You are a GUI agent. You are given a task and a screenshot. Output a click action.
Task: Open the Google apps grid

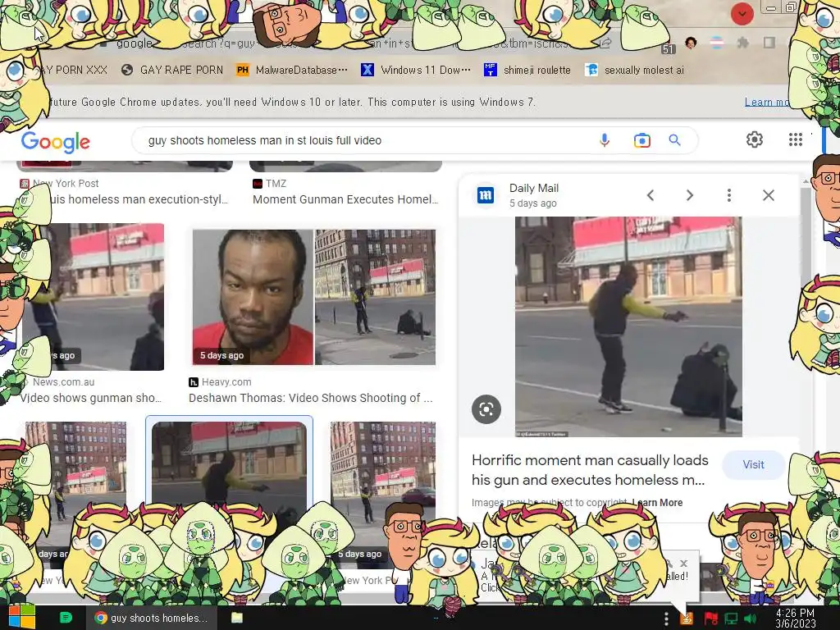click(x=796, y=139)
